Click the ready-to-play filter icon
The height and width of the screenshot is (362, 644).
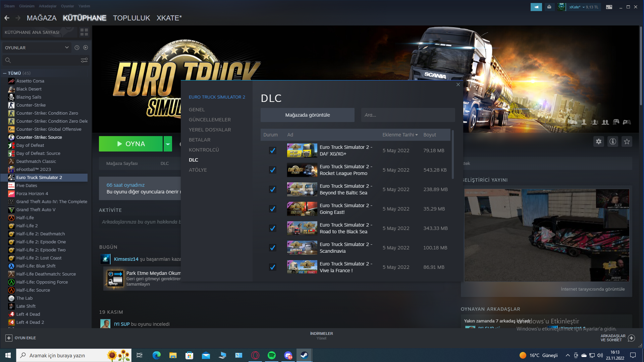pos(86,48)
